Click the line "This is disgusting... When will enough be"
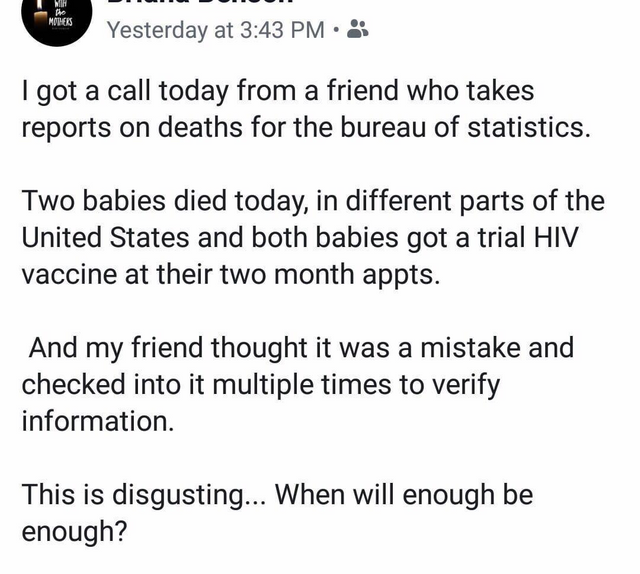 click(278, 495)
